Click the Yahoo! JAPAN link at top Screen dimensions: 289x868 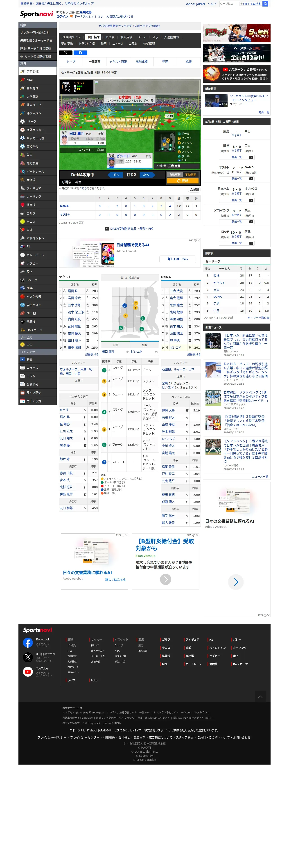195,4
